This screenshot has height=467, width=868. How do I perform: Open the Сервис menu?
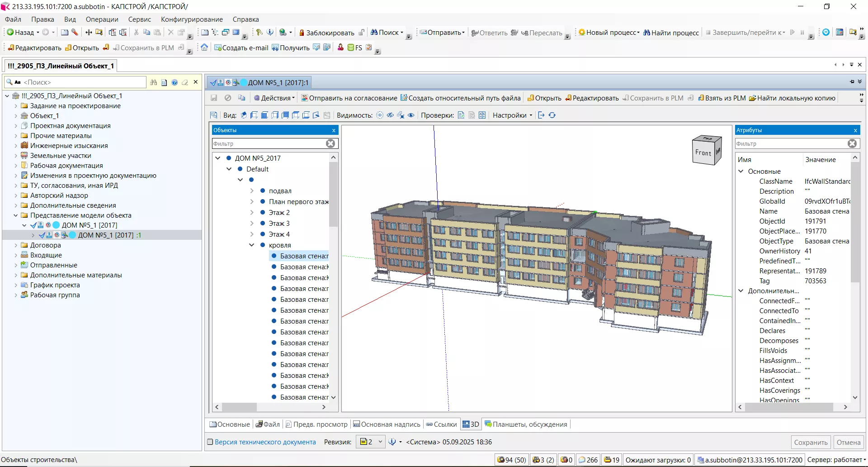point(139,19)
